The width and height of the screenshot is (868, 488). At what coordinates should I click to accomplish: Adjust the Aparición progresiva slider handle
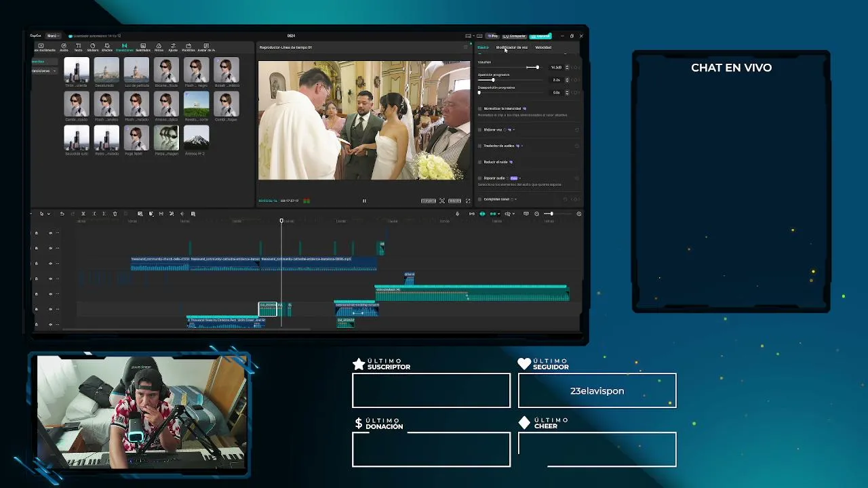coord(493,80)
